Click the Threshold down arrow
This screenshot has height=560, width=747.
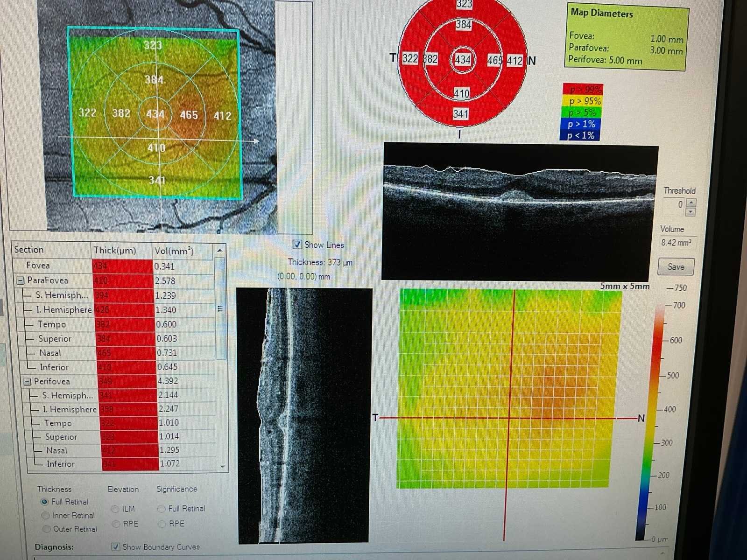point(691,212)
